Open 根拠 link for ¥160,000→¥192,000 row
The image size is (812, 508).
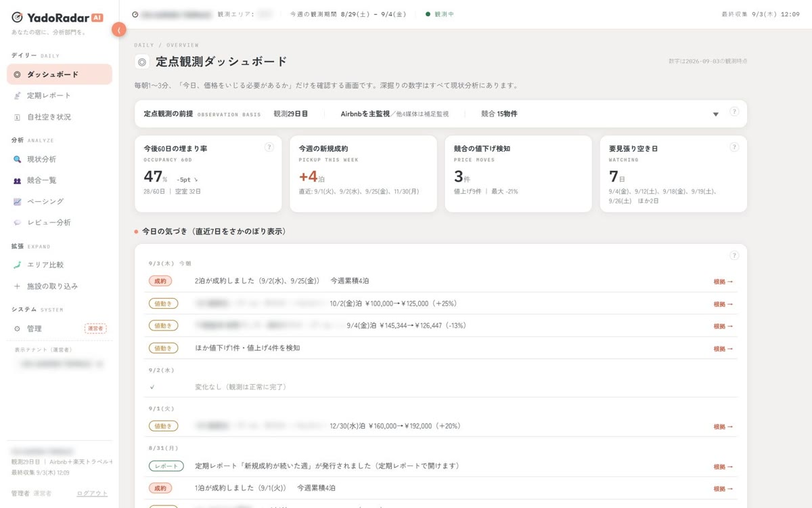[723, 427]
